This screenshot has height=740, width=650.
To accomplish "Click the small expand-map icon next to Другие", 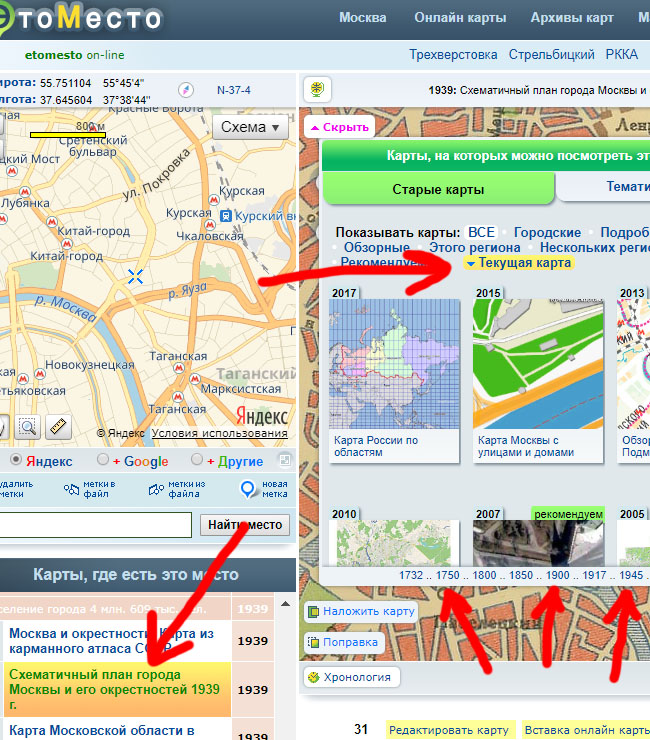I will [284, 461].
